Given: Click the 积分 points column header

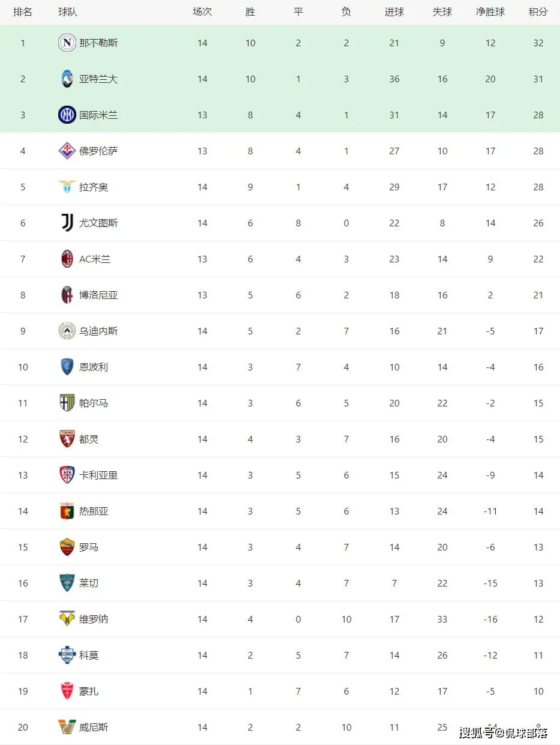Looking at the screenshot, I should pyautogui.click(x=538, y=12).
